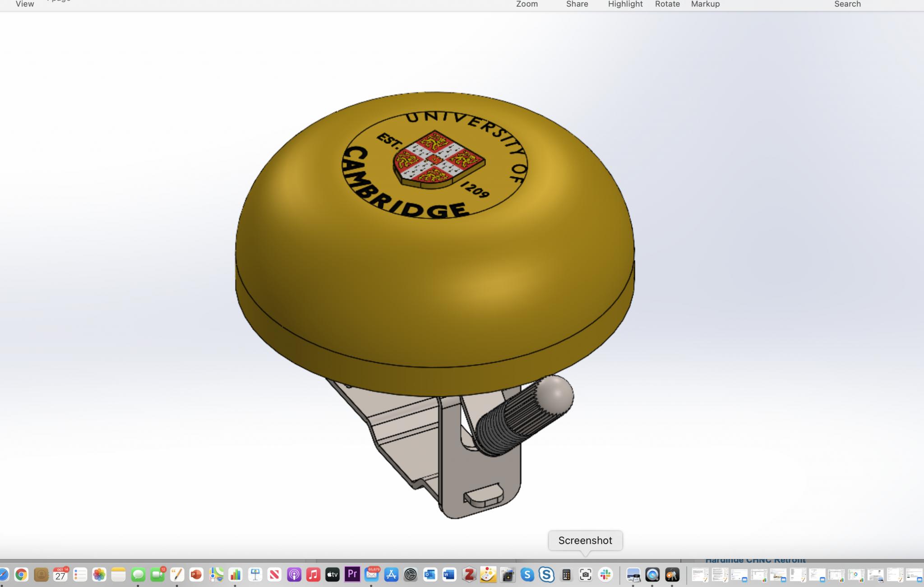The height and width of the screenshot is (587, 924).
Task: Open the Markup toolbar
Action: 705,4
